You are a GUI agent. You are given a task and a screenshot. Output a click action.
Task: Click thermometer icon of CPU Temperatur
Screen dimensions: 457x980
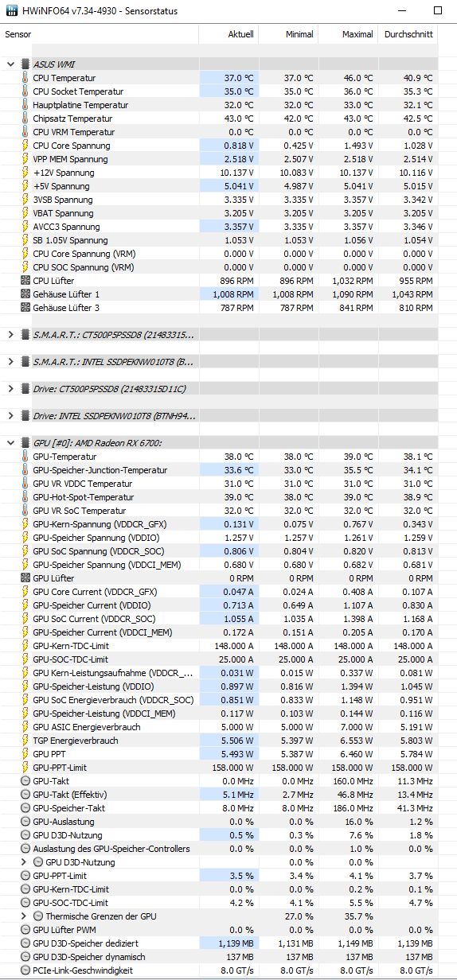click(x=25, y=78)
